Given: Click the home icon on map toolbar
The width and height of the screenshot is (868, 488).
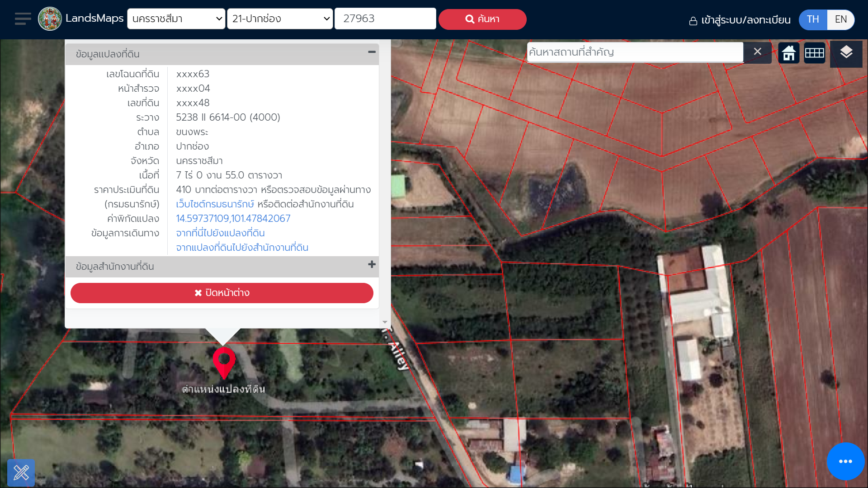Looking at the screenshot, I should coord(789,53).
